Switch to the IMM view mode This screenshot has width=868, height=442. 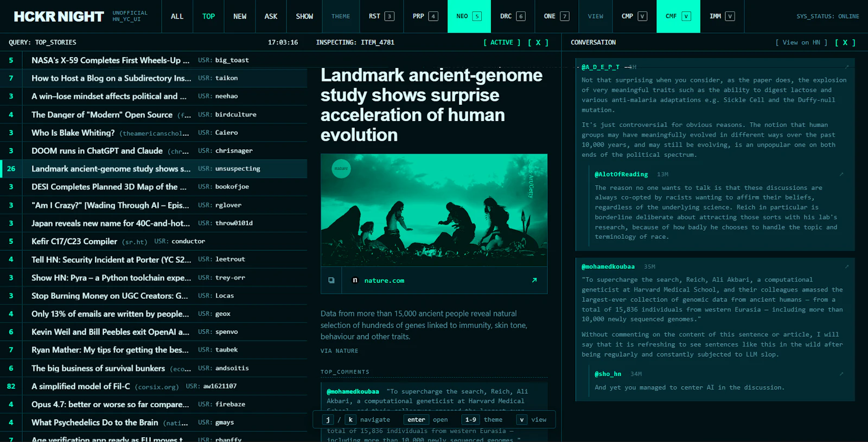pos(722,16)
